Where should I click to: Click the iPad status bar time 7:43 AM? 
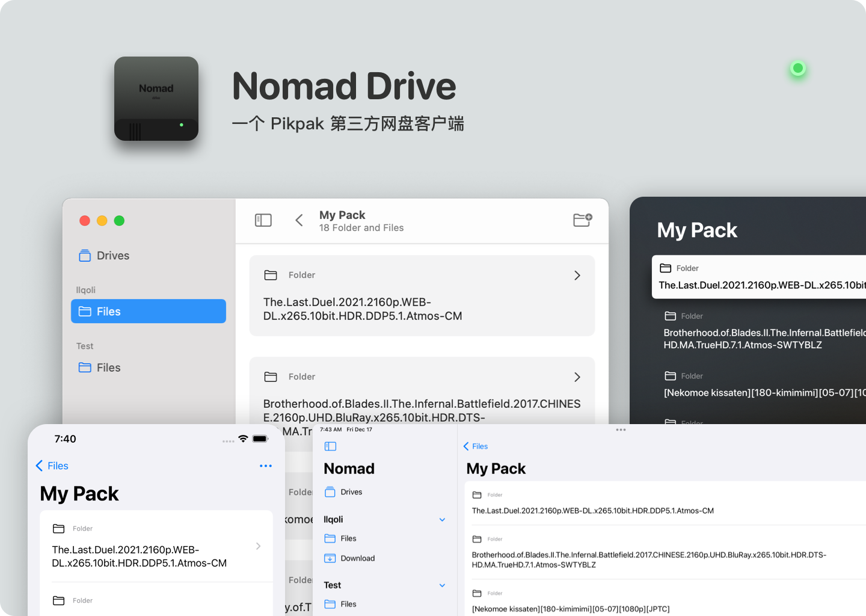[x=331, y=430]
